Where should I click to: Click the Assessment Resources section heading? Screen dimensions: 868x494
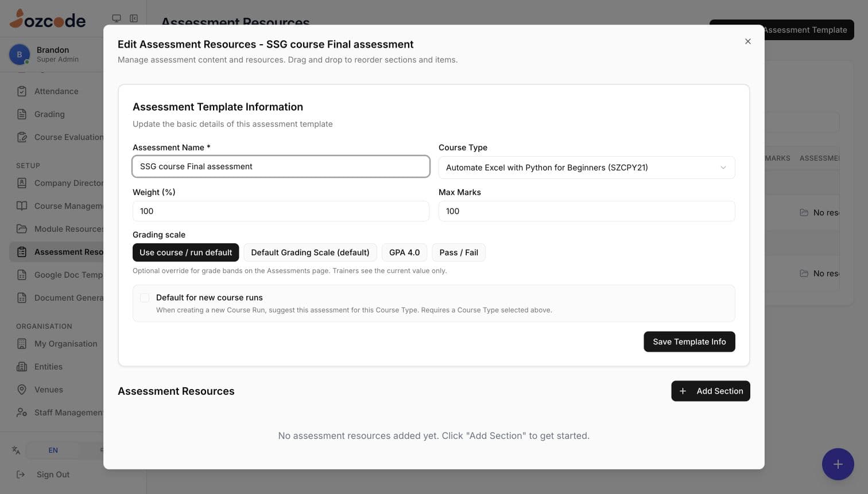tap(176, 391)
